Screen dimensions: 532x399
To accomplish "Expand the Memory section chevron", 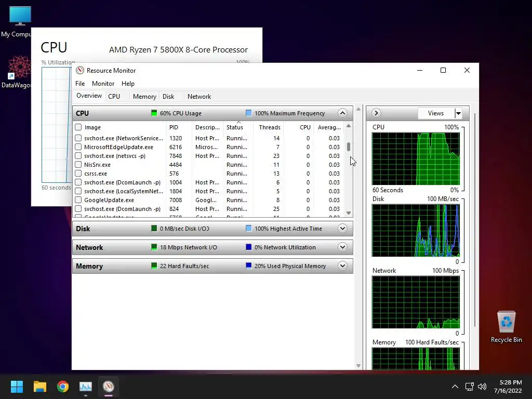I will tap(343, 265).
